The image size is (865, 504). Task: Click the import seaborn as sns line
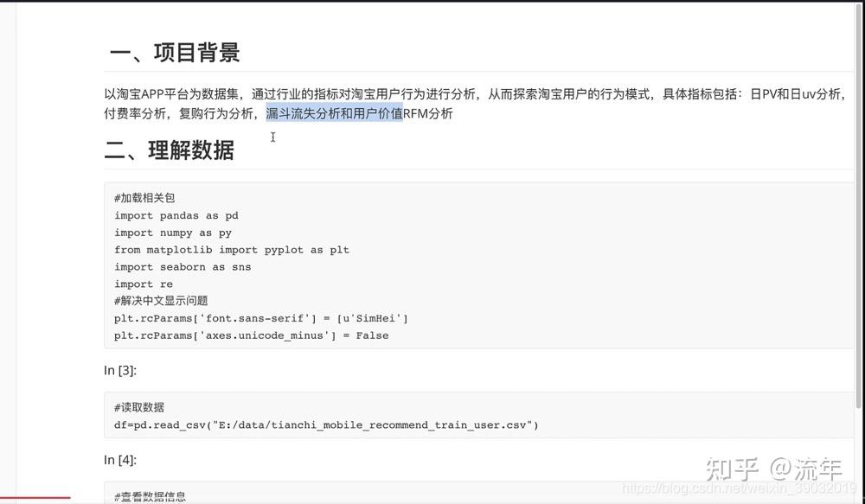point(182,267)
